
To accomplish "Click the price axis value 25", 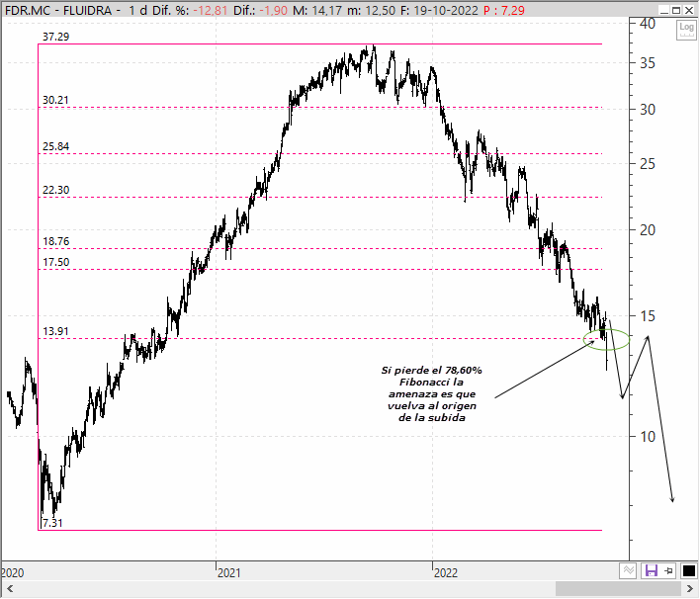I will (648, 164).
